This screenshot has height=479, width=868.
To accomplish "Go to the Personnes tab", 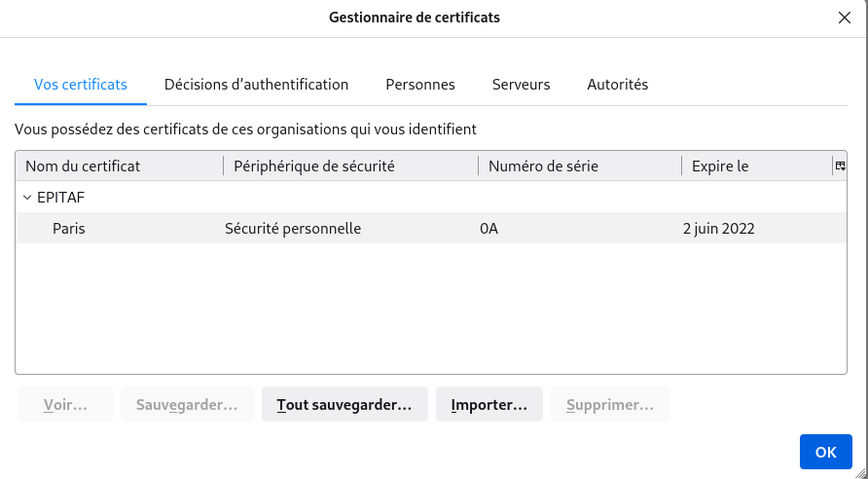I will click(420, 85).
